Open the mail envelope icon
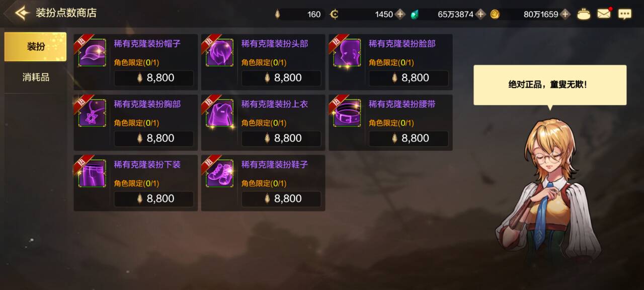The height and width of the screenshot is (290, 644). click(x=604, y=14)
